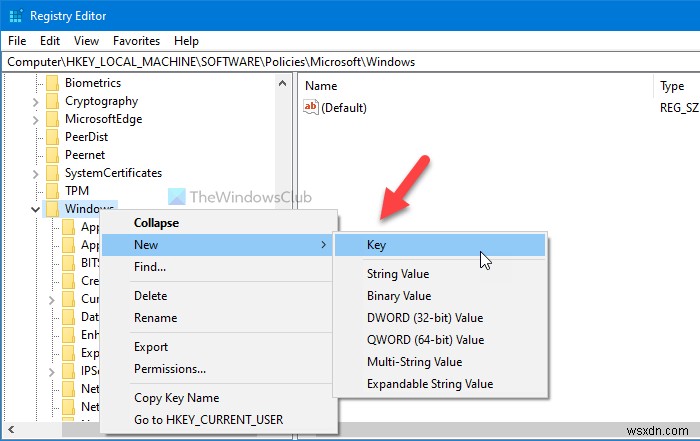Viewport: 700px width, 441px height.
Task: Open the Favorites menu
Action: [x=136, y=41]
